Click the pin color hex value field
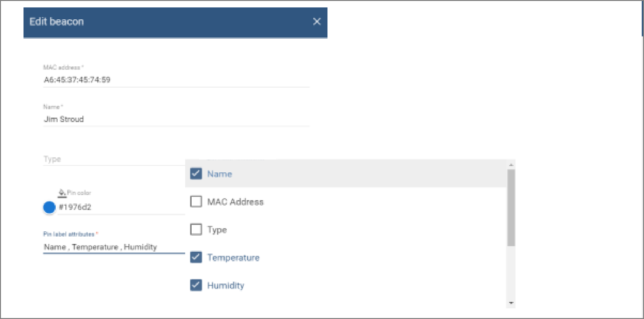 [x=122, y=207]
